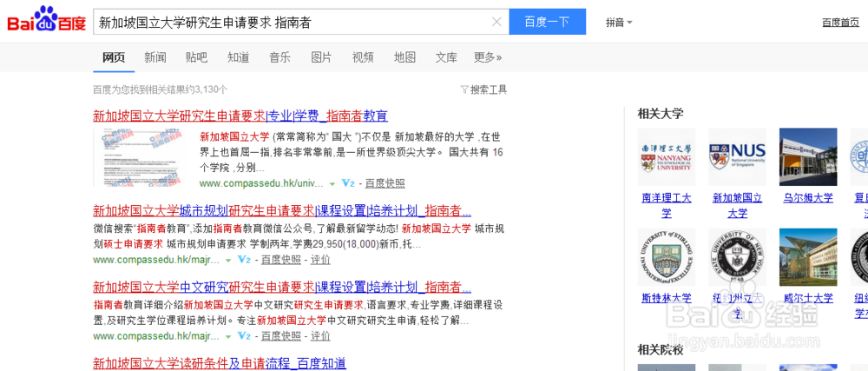Open 搜索工具 filter options
This screenshot has width=868, height=371.
pos(483,89)
